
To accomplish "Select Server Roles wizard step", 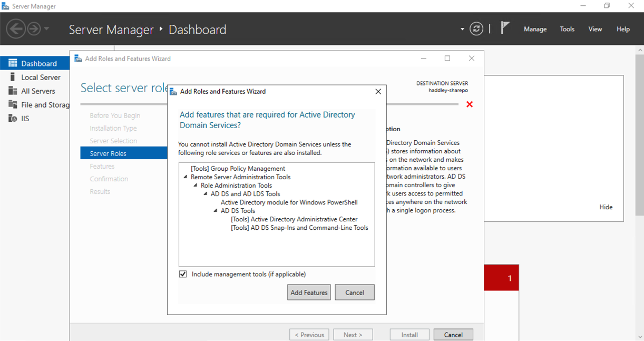I will [x=124, y=153].
